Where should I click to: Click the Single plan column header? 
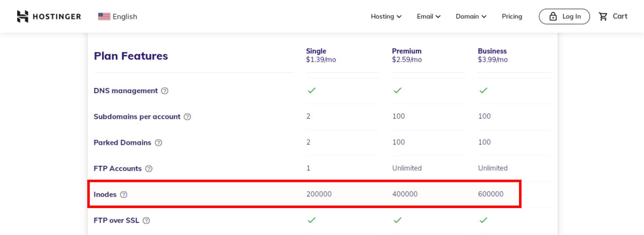(321, 55)
